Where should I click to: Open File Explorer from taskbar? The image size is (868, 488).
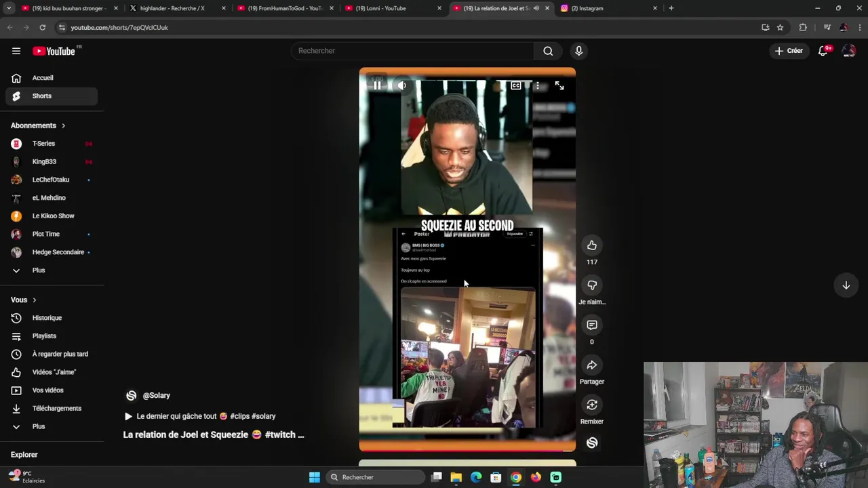[x=456, y=477]
